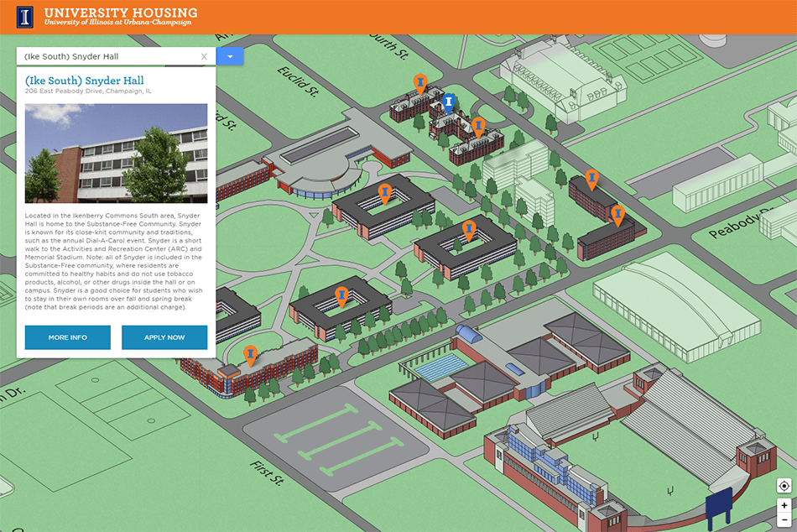Click the Illinois block I logo
Viewport: 797px width, 532px height.
[26, 17]
